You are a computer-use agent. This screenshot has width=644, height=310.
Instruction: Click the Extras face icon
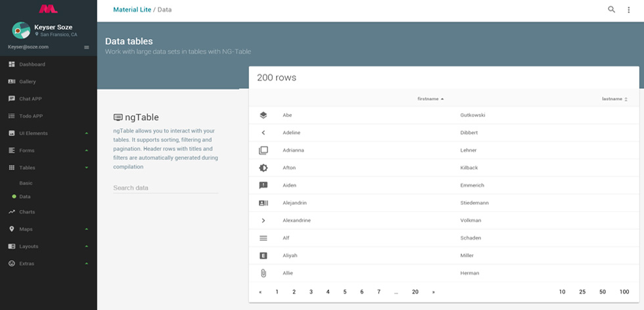pyautogui.click(x=12, y=263)
